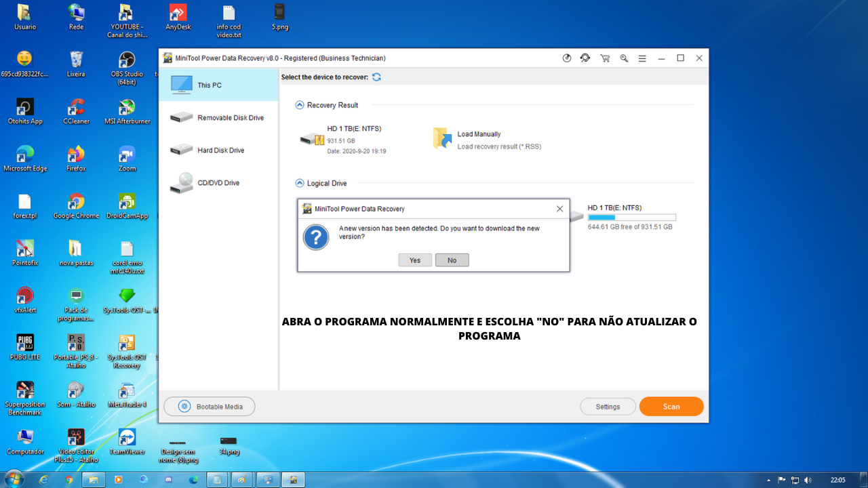Open the forex.tpl file
Image resolution: width=868 pixels, height=488 pixels.
point(25,206)
